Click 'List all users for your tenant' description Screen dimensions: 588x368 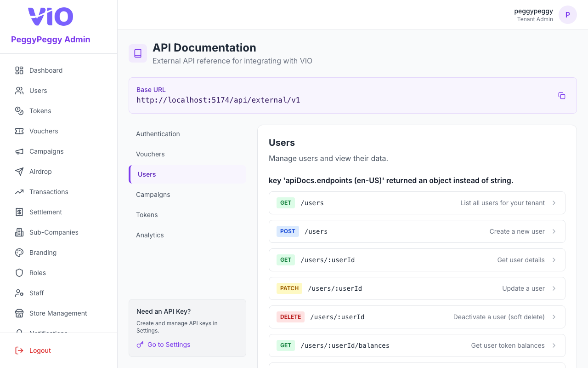503,203
